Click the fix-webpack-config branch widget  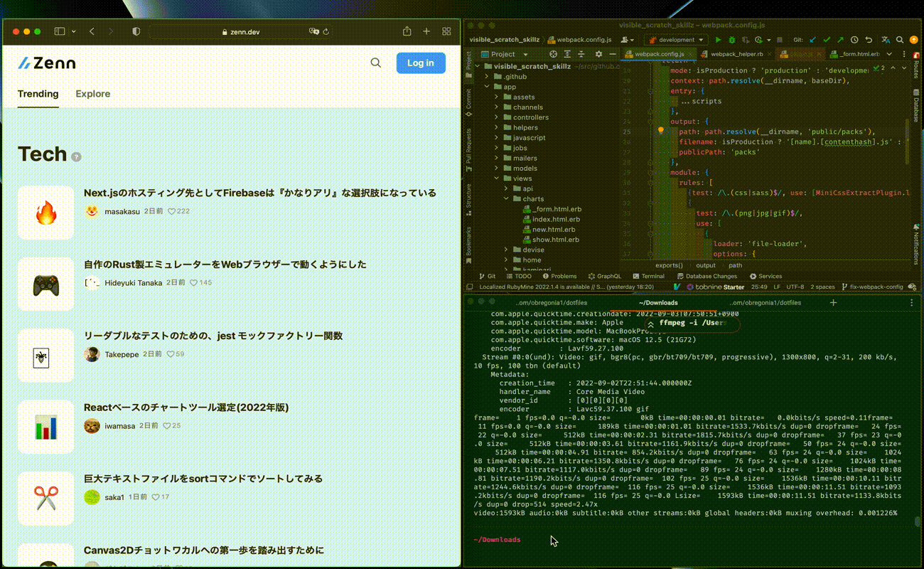point(871,287)
